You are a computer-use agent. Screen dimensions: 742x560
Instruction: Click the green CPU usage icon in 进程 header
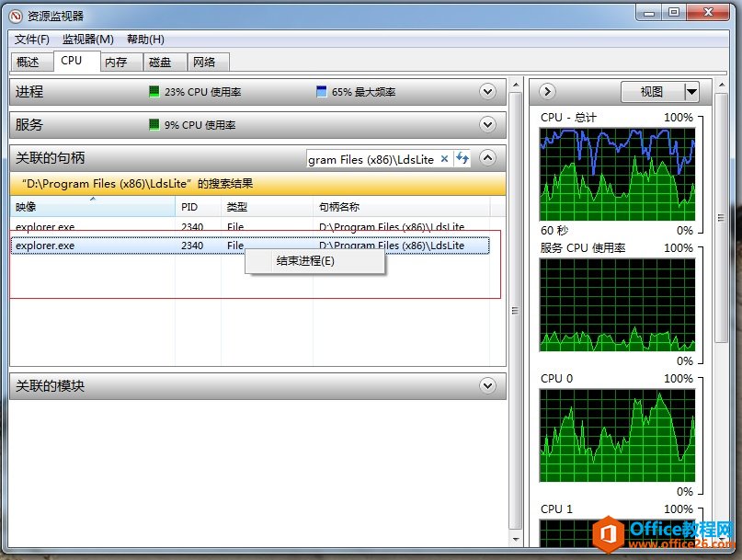coord(154,92)
